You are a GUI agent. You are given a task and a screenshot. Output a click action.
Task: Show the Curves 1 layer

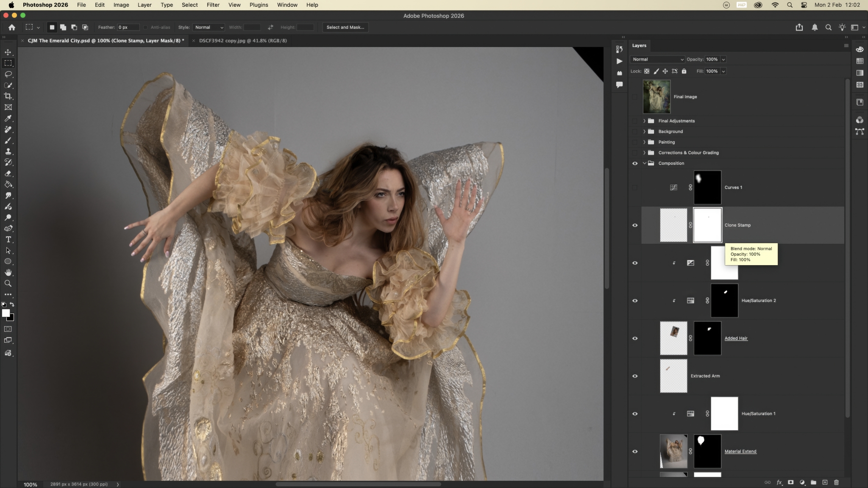coord(634,187)
